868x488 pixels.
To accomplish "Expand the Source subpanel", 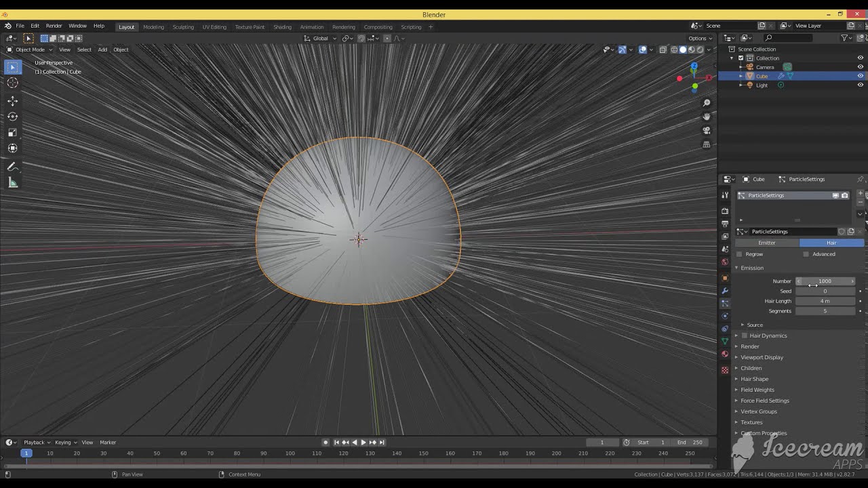I will pyautogui.click(x=755, y=325).
